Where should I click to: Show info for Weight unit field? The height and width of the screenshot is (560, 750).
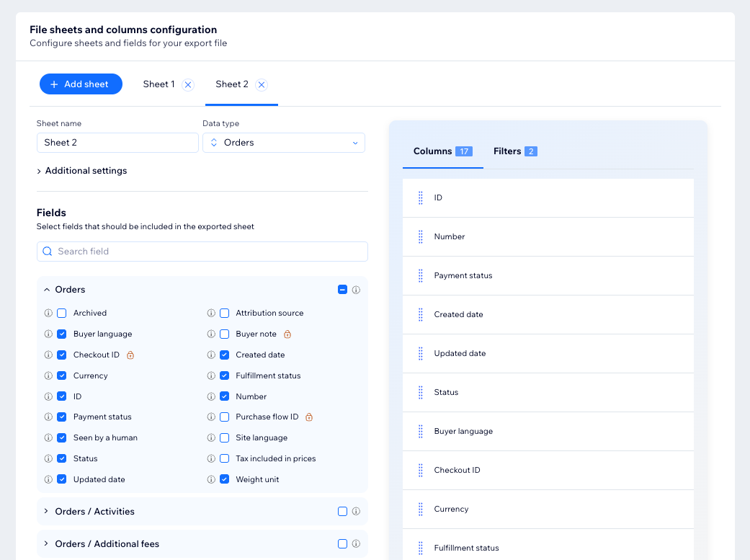coord(211,479)
